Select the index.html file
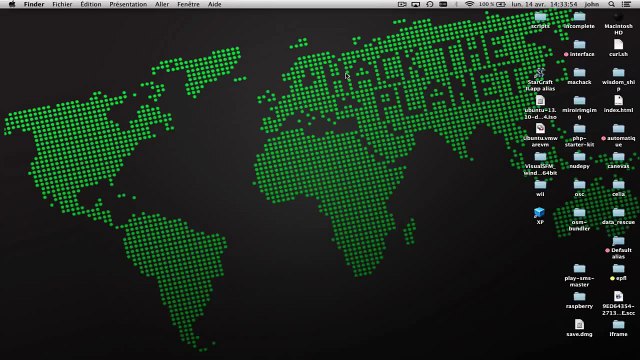Image resolution: width=640 pixels, height=360 pixels. pos(618,100)
